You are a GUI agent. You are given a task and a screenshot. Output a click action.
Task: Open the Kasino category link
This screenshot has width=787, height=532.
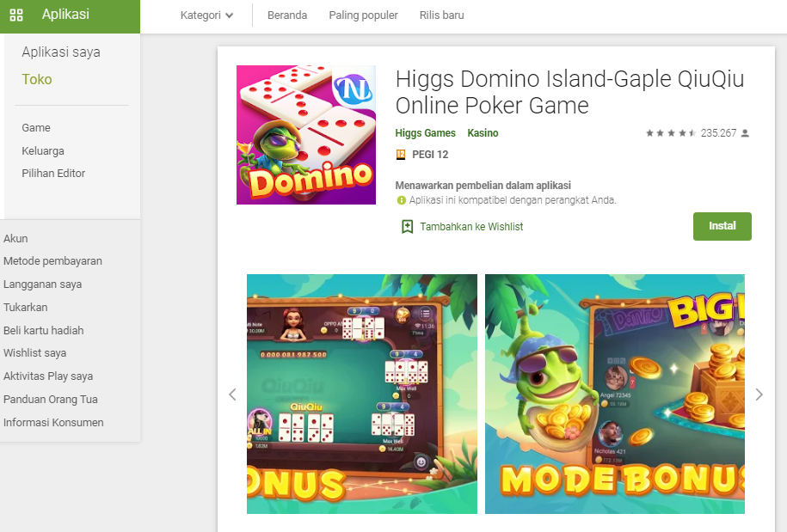coord(483,133)
